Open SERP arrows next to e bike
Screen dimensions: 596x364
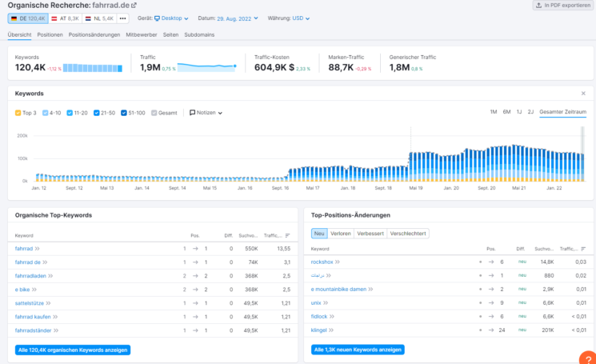point(34,290)
